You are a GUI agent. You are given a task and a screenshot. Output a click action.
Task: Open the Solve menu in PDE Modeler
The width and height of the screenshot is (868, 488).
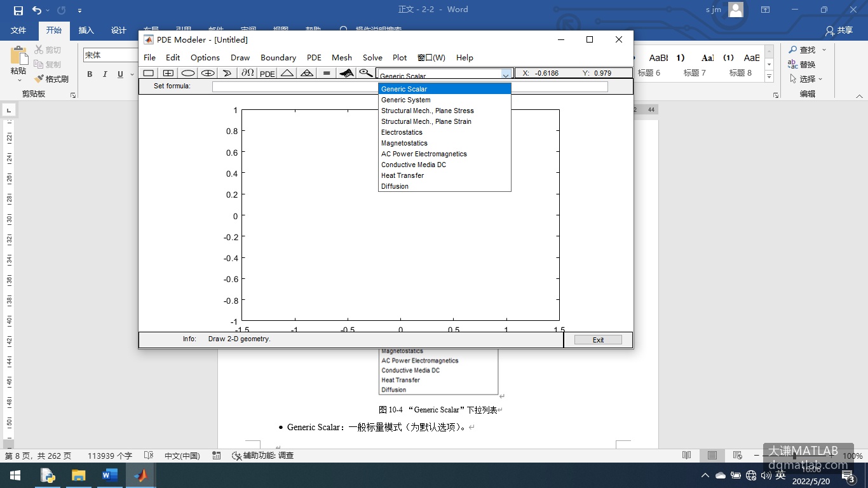pos(372,57)
